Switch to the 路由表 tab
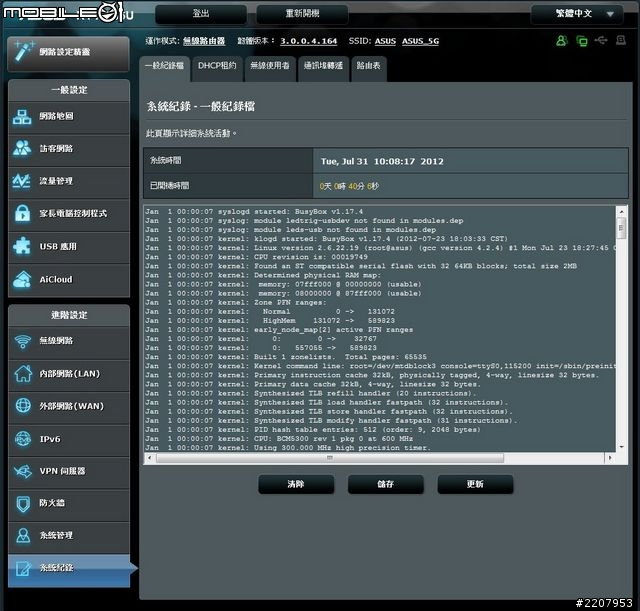 tap(368, 65)
